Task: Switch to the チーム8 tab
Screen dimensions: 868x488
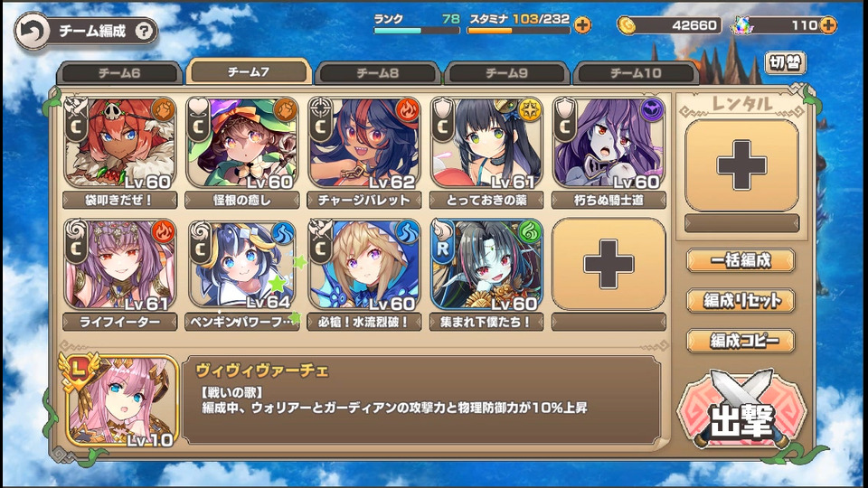Action: tap(378, 73)
